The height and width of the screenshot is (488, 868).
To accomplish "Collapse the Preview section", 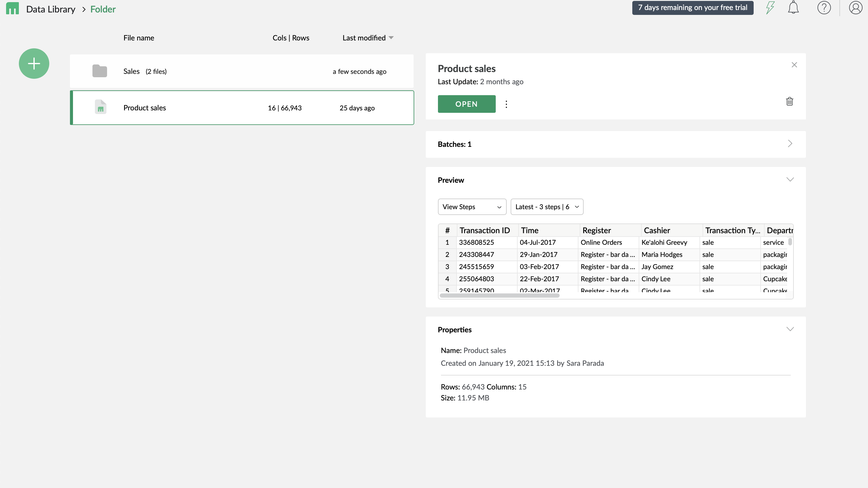I will point(790,179).
